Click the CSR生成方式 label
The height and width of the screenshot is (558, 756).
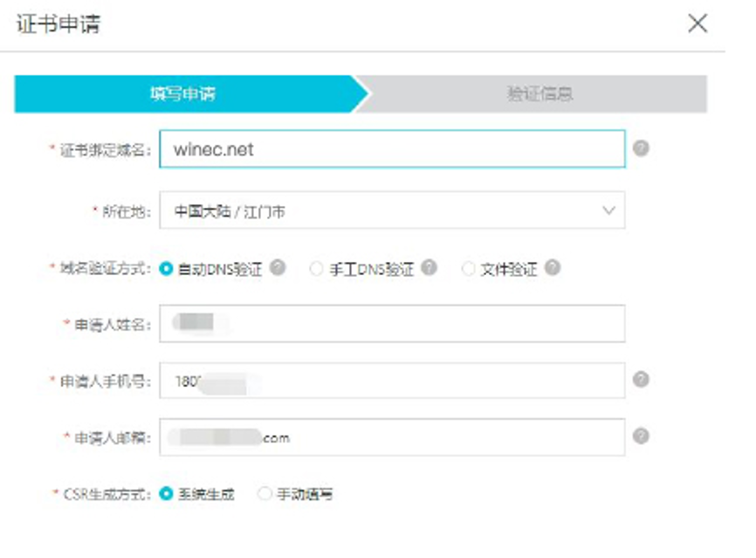(107, 494)
